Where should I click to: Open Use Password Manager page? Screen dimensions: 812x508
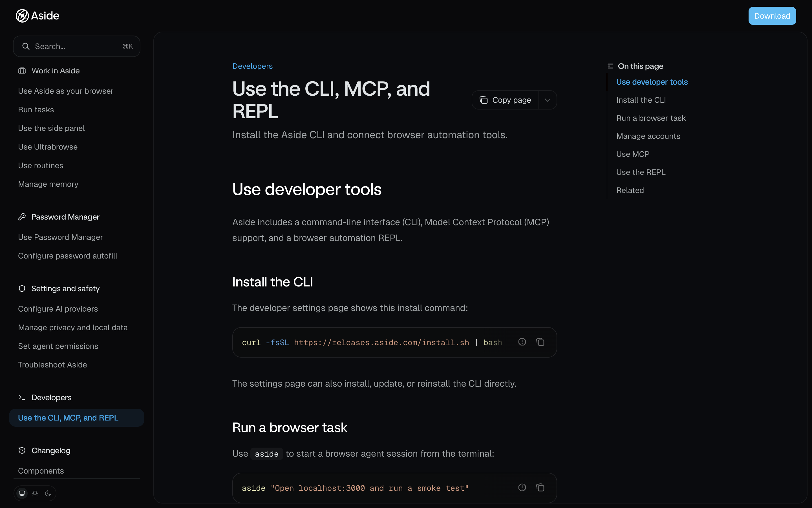(x=60, y=237)
